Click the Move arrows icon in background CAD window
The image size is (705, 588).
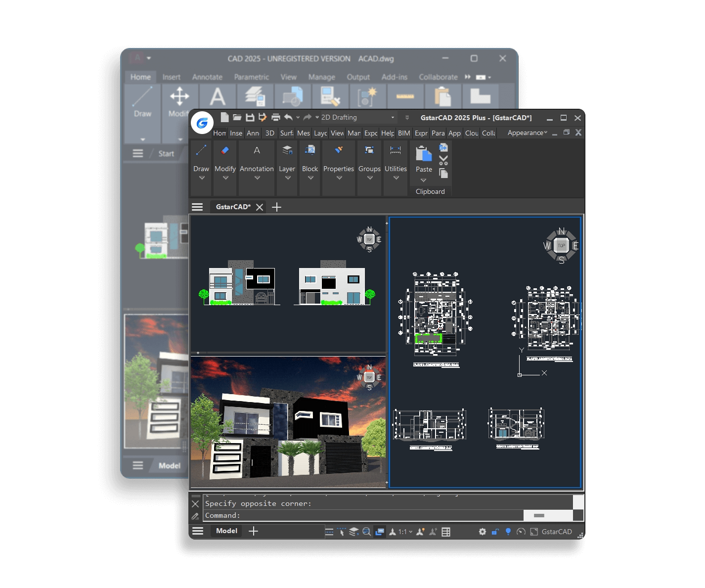[x=179, y=96]
